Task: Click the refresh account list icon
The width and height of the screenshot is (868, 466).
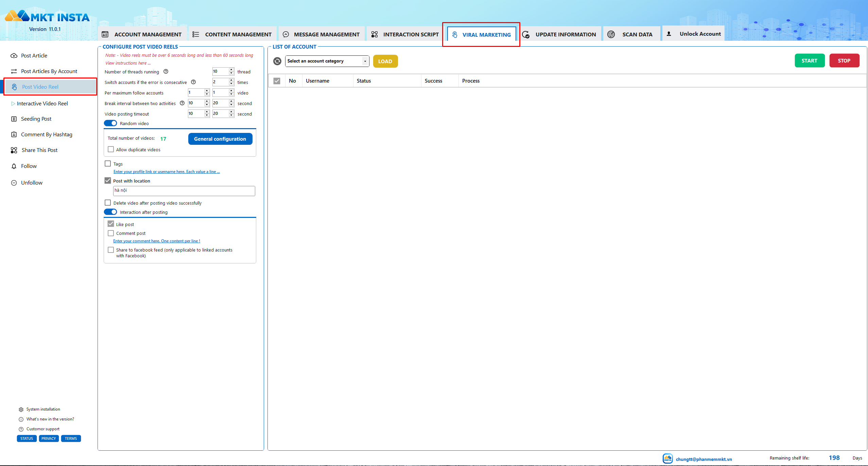Action: (277, 61)
